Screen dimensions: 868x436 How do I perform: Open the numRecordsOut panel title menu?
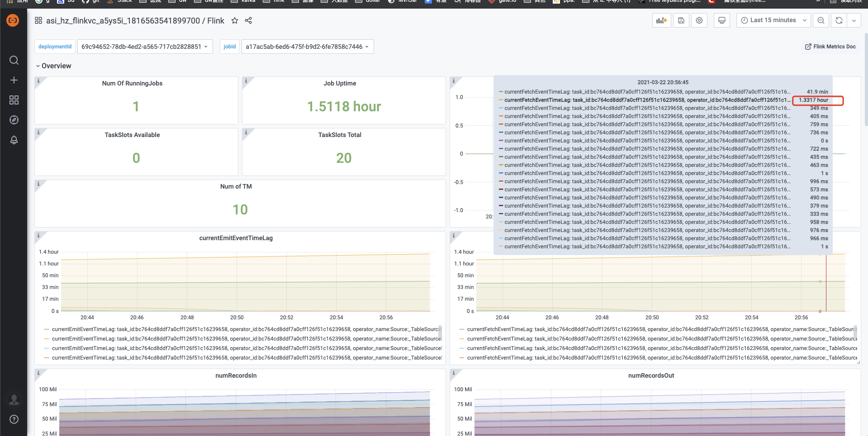point(651,375)
